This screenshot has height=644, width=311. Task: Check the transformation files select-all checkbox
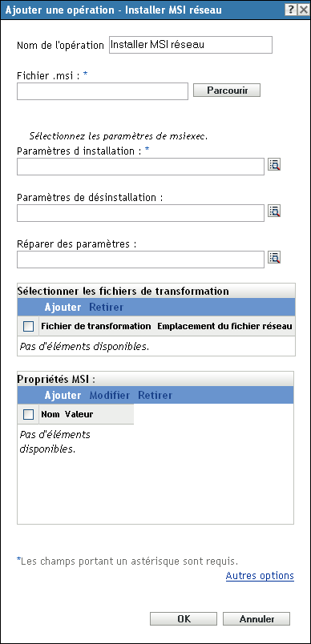tap(28, 327)
